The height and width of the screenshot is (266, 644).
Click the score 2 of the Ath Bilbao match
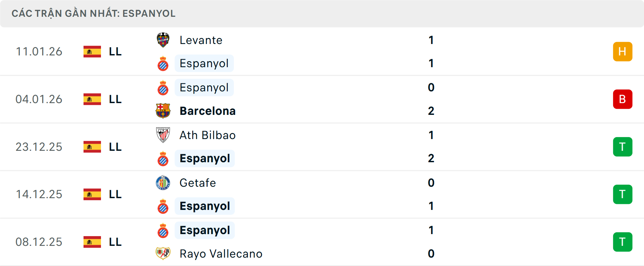[x=431, y=158]
